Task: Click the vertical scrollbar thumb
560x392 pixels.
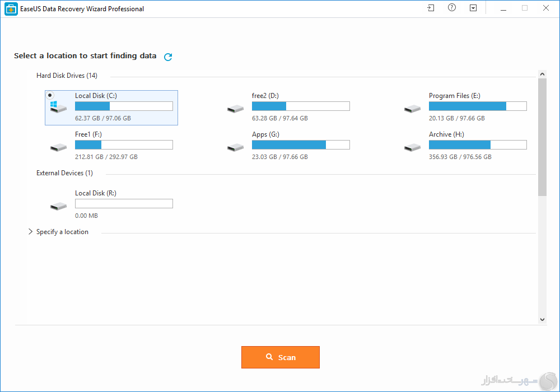Action: click(x=542, y=137)
